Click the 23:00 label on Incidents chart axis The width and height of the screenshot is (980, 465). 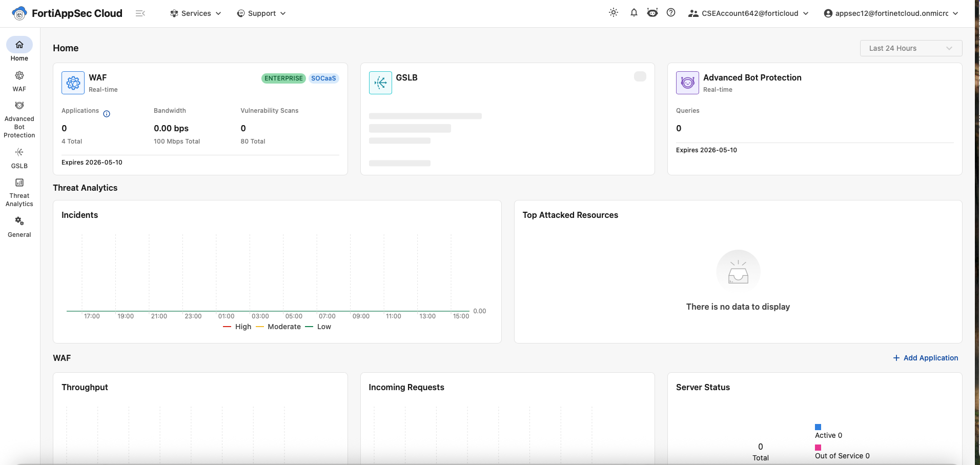tap(193, 316)
